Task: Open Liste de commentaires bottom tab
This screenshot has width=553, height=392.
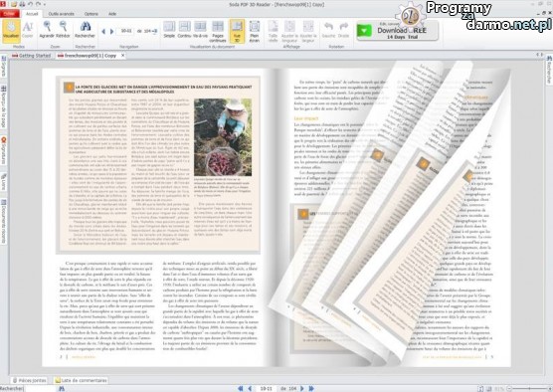Action: (x=81, y=380)
